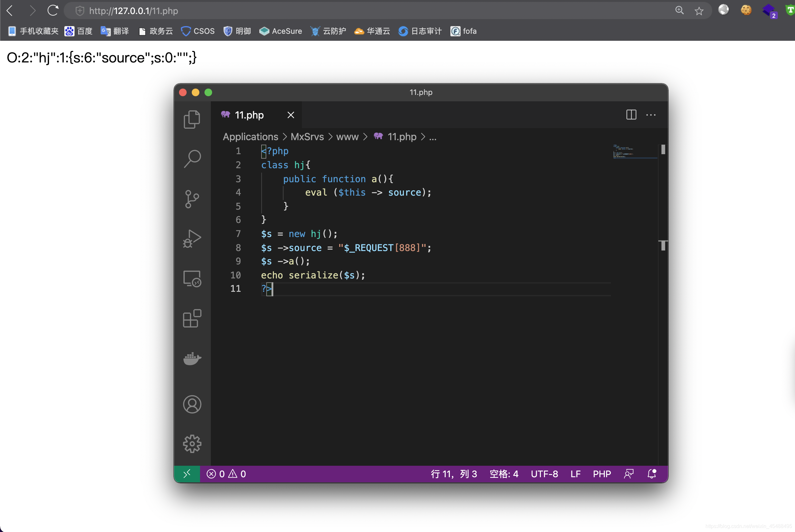Close the 11.php editor tab
Screen dimensions: 795x532
(291, 115)
